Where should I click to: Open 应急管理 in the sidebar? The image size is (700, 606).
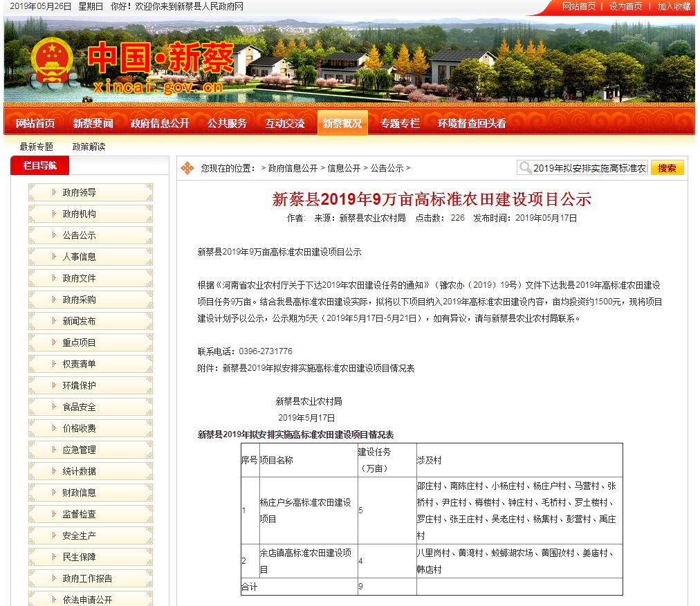[91, 450]
